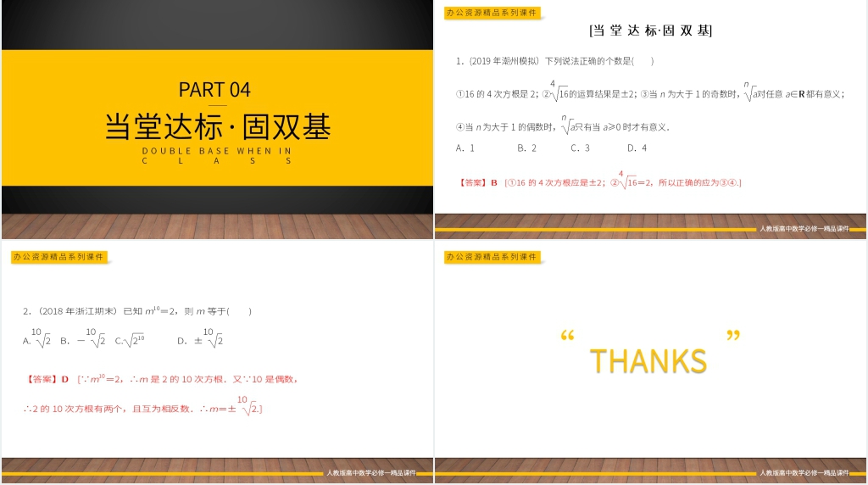
Task: Click the red 【答案】D explanation in question 2
Action: click(x=161, y=379)
